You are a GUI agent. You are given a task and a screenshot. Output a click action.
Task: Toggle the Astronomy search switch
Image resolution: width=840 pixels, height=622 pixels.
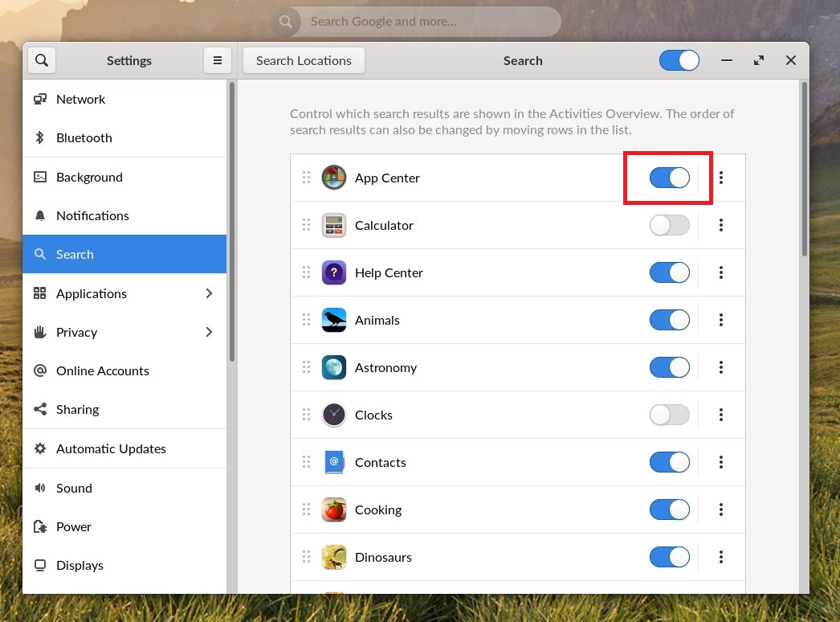(670, 367)
